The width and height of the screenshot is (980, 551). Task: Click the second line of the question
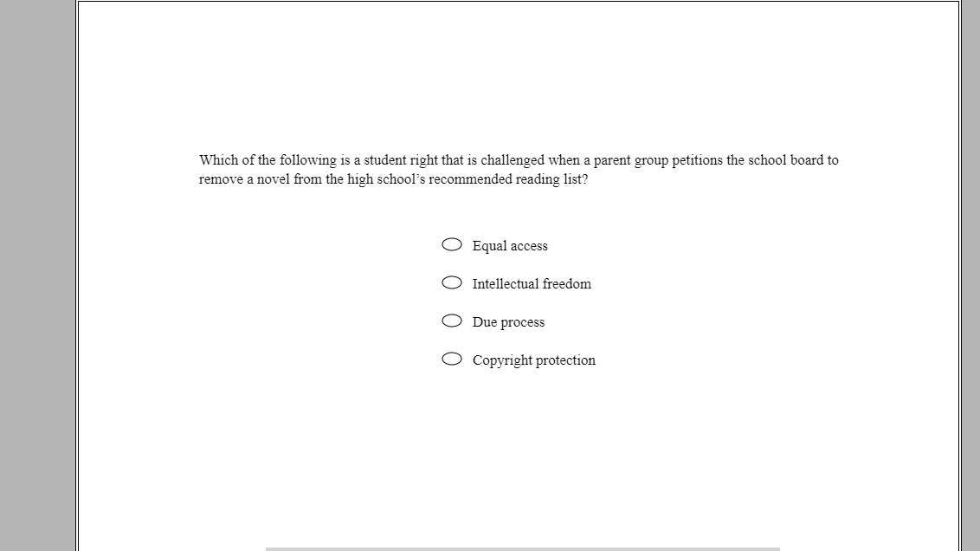[393, 179]
